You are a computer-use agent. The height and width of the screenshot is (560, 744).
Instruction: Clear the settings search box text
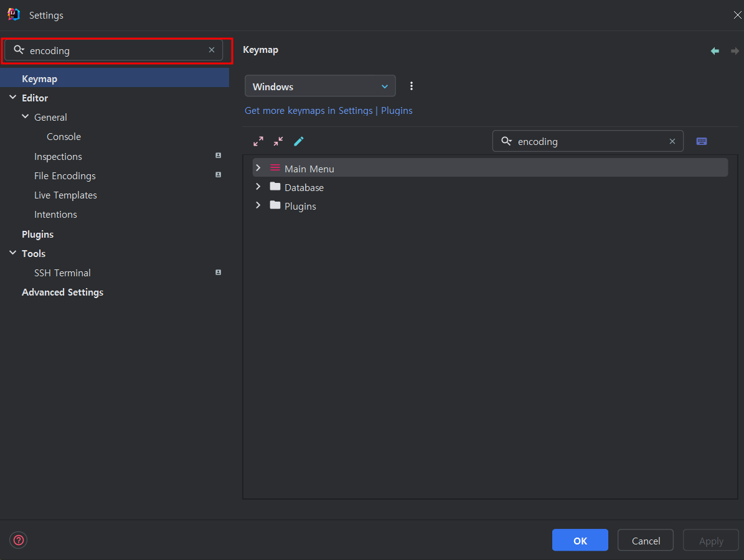coord(212,50)
